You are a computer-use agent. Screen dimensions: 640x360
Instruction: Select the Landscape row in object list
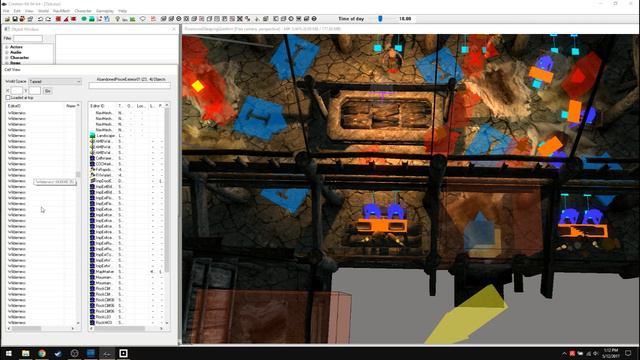pyautogui.click(x=127, y=136)
